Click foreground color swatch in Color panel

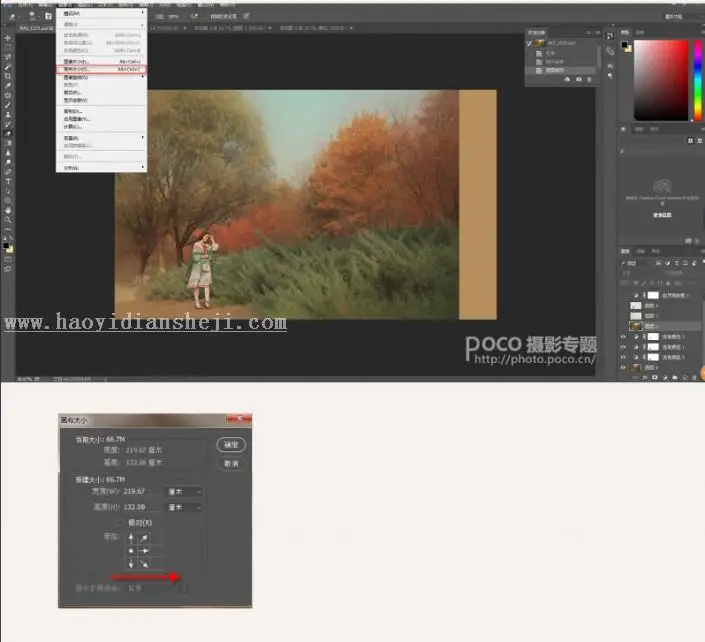coord(625,45)
